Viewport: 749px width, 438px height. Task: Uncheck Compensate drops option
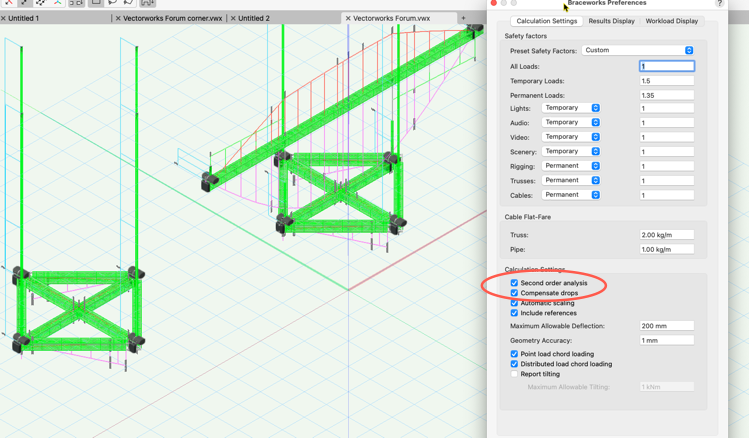click(x=515, y=293)
